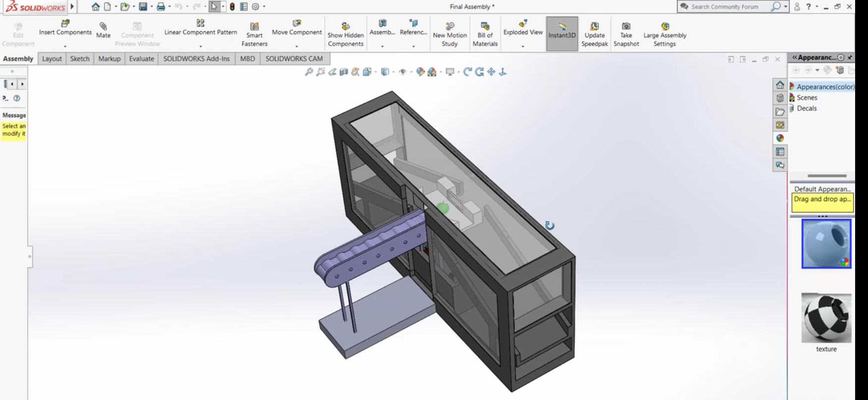
Task: Click Dynamic Annotation Views icon
Action: point(355,72)
